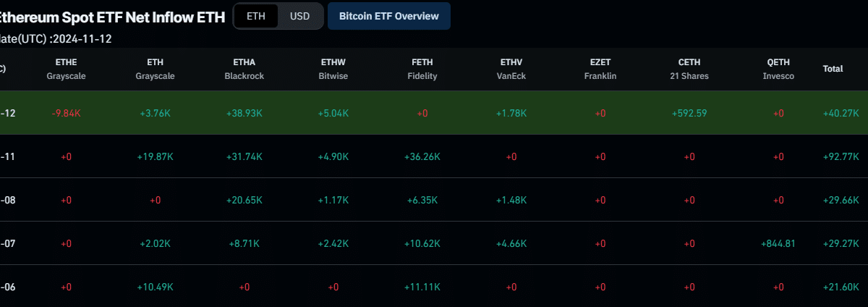Select the +11.11K Fidelity inflow cell
The width and height of the screenshot is (868, 307).
click(x=422, y=287)
